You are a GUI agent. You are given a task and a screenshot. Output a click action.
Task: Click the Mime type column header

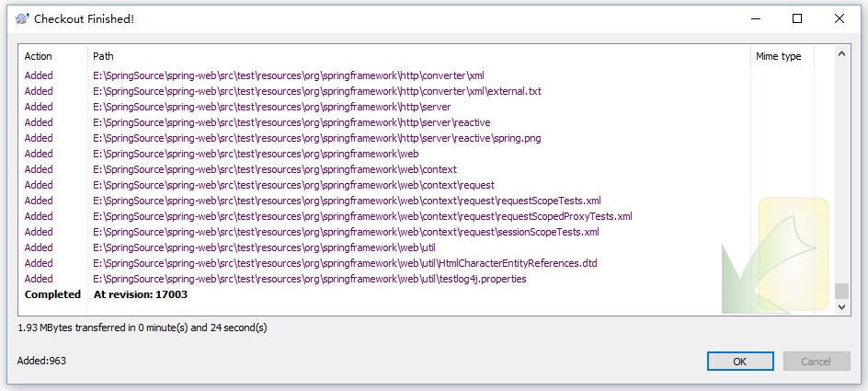[782, 56]
